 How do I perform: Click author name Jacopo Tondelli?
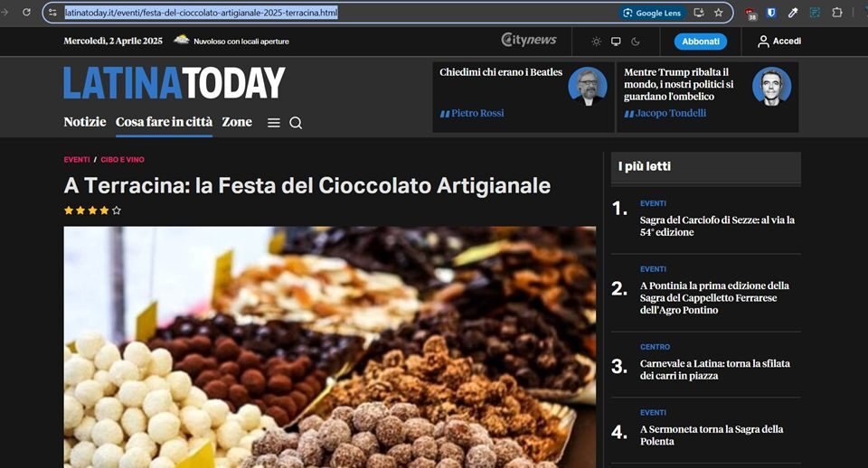point(670,114)
